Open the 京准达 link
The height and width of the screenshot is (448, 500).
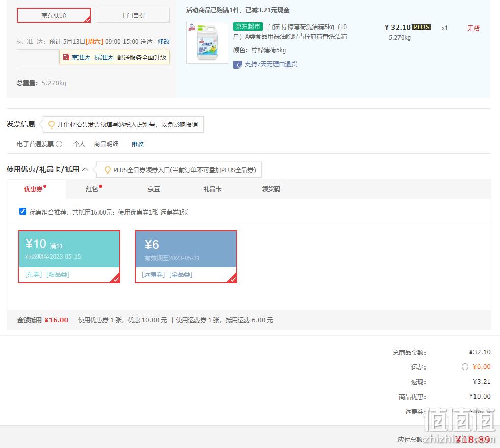[x=81, y=58]
